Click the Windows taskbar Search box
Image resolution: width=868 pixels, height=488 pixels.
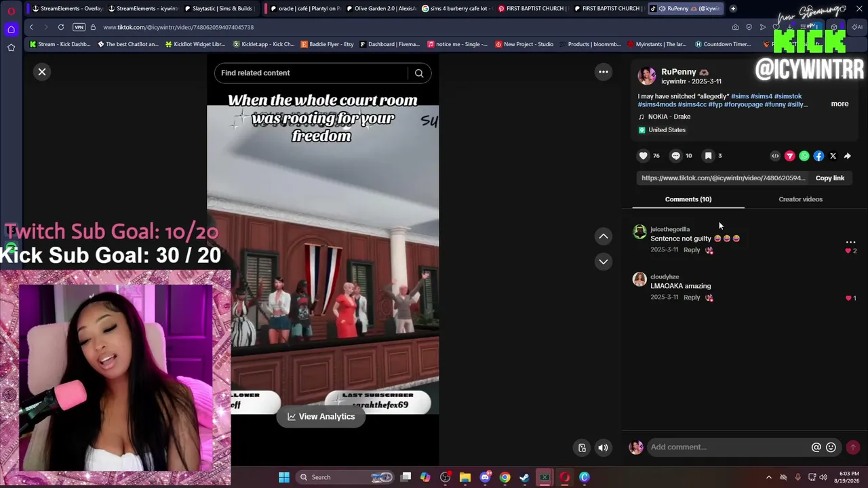click(x=346, y=477)
